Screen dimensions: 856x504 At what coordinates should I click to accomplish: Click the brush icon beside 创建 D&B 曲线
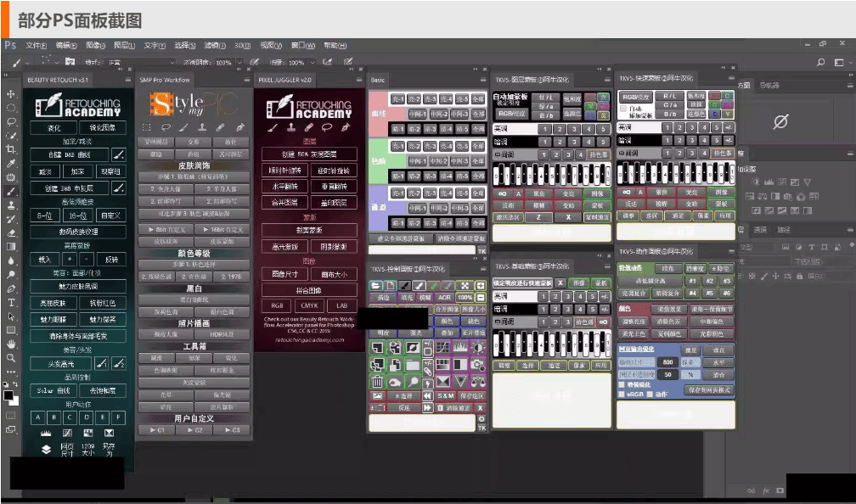pos(119,155)
